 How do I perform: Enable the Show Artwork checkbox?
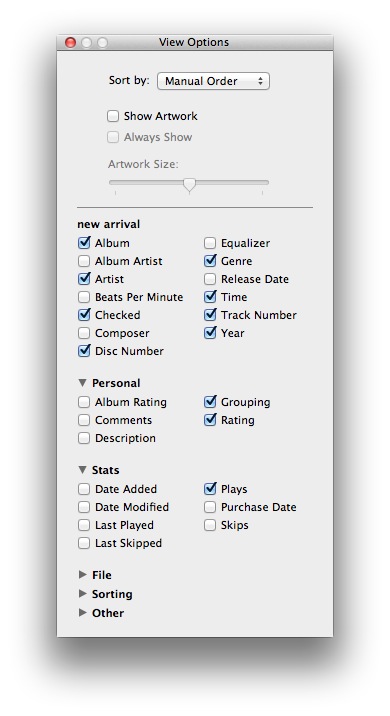pyautogui.click(x=113, y=116)
